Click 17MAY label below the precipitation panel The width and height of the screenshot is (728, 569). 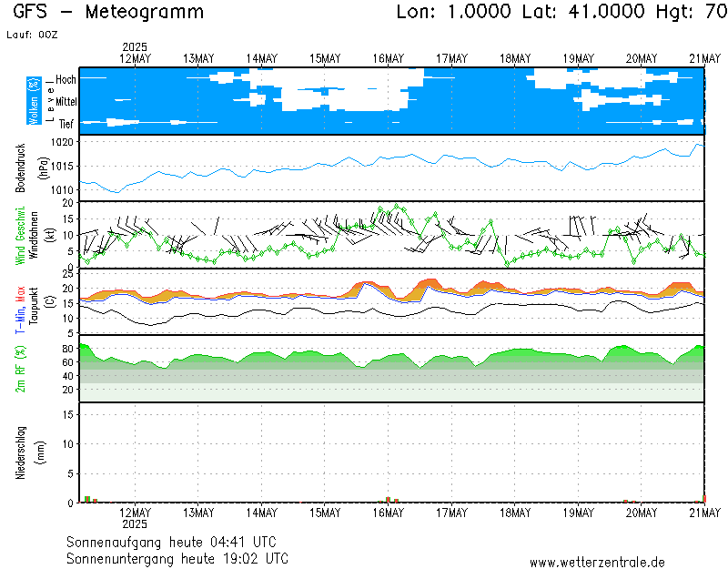[451, 513]
